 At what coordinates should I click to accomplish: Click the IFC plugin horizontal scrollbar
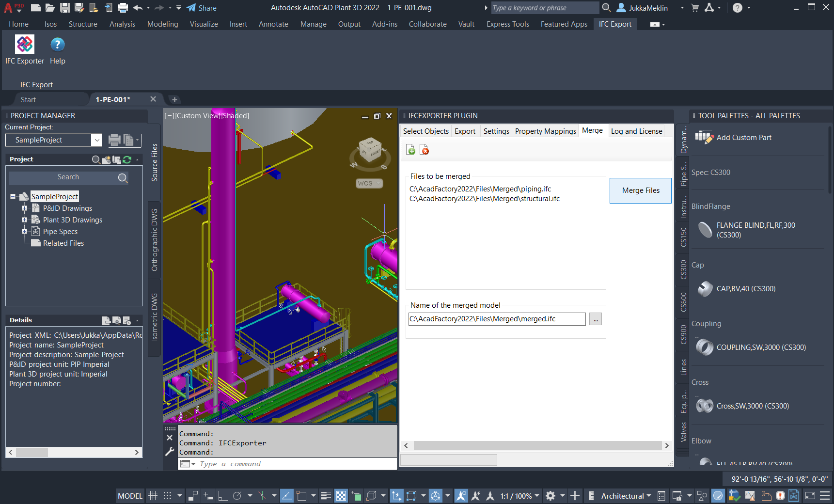coord(537,445)
